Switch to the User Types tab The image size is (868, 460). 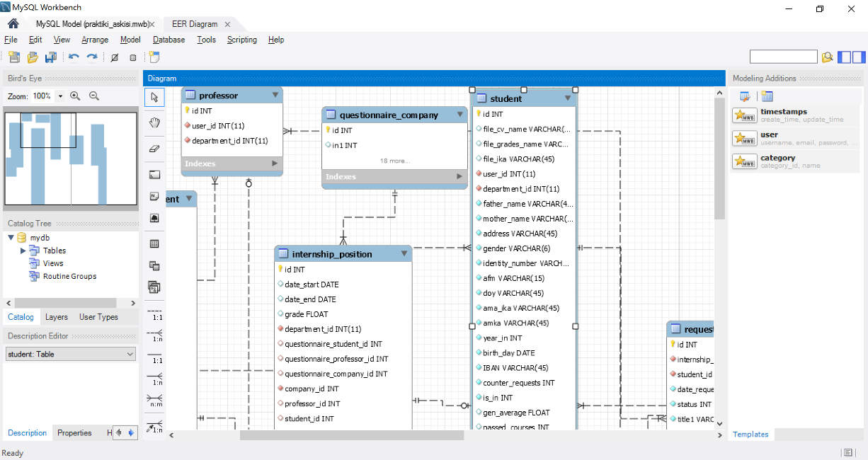(98, 317)
